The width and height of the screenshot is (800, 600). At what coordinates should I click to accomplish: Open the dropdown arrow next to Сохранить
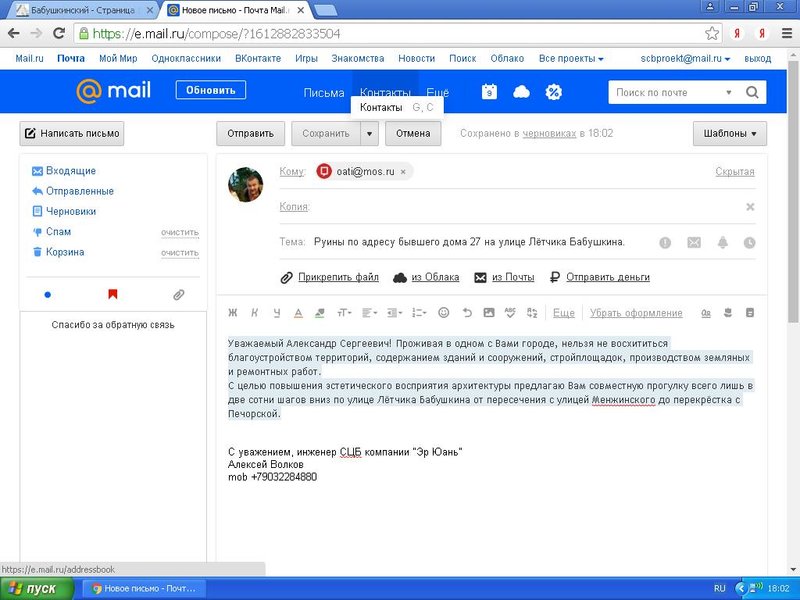click(x=369, y=133)
